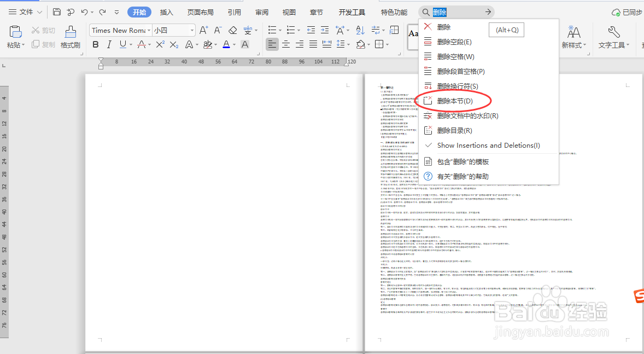644x354 pixels.
Task: Toggle character shading (shaded A) button
Action: point(245,44)
